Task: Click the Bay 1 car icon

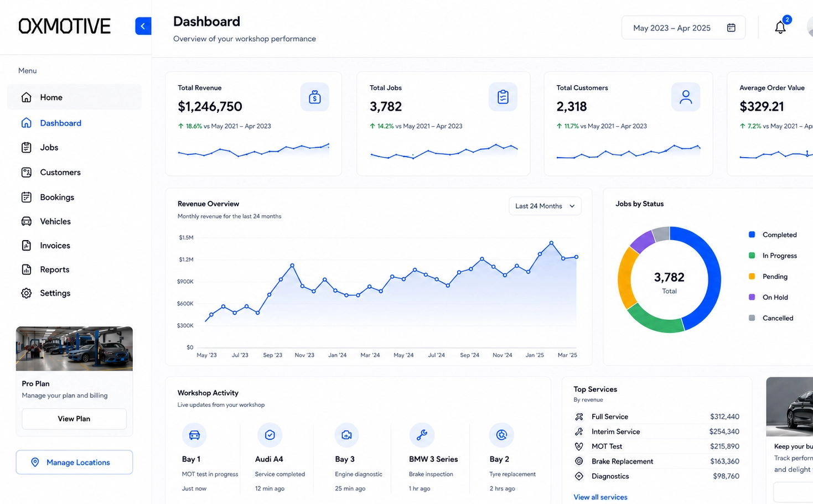Action: pos(194,435)
